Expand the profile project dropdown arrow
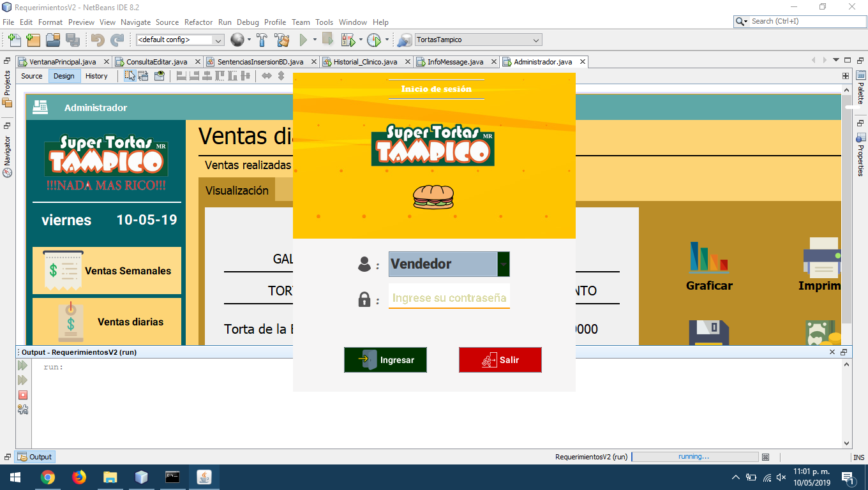 coord(387,40)
